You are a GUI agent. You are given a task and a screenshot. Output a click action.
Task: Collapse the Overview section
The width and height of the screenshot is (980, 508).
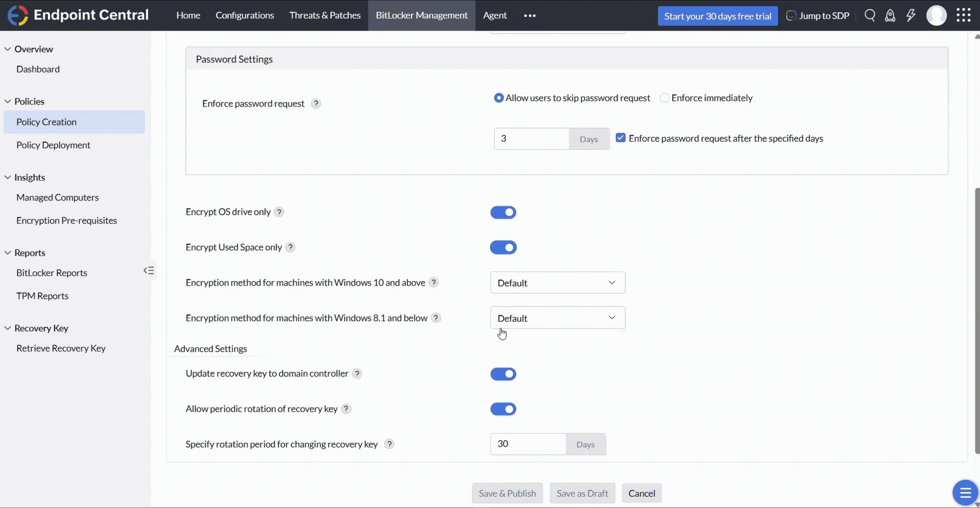(x=8, y=49)
